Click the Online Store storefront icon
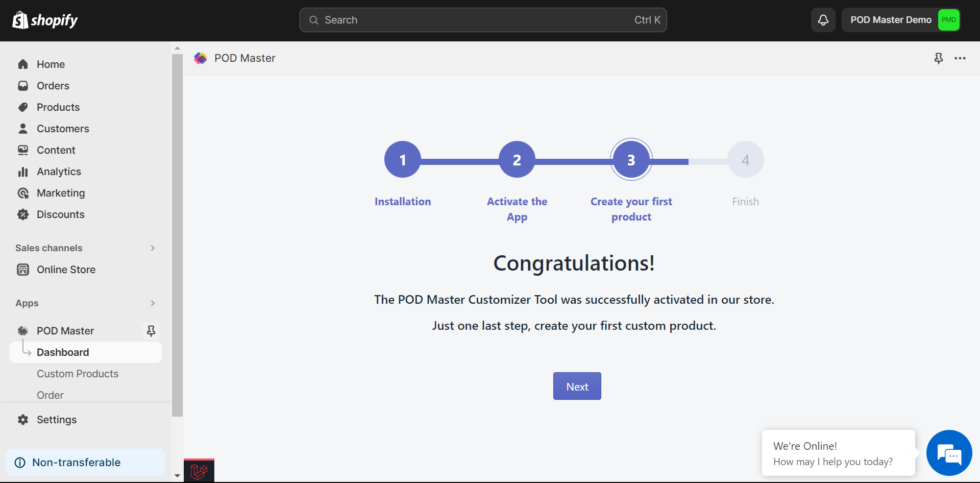The height and width of the screenshot is (483, 980). pyautogui.click(x=23, y=270)
